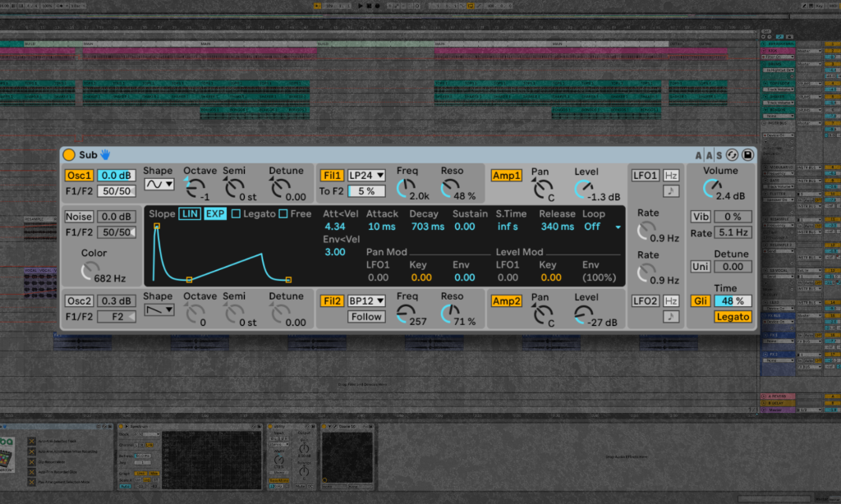
Task: Click the LFO2 note sync icon
Action: (671, 316)
